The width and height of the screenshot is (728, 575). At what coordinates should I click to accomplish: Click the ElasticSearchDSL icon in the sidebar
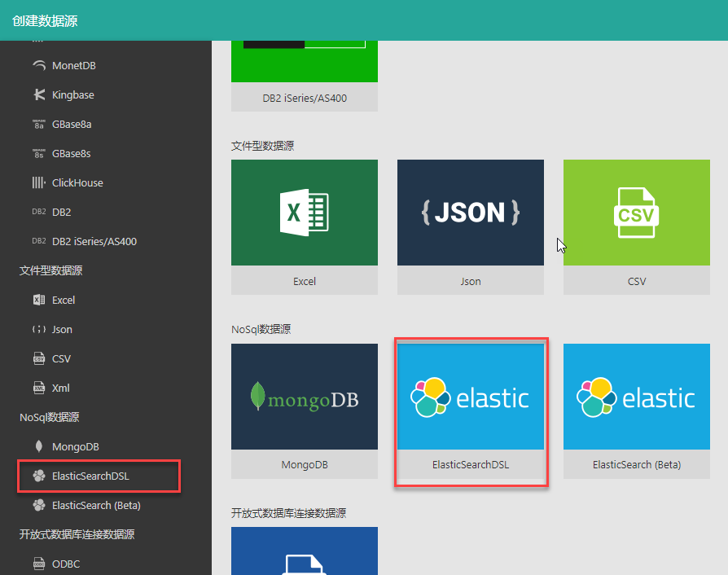(39, 476)
